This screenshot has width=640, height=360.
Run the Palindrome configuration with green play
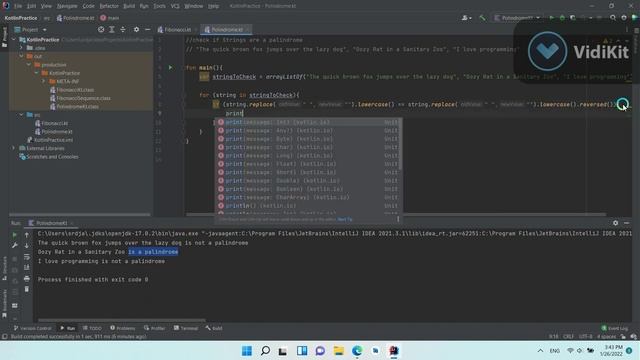coord(551,18)
